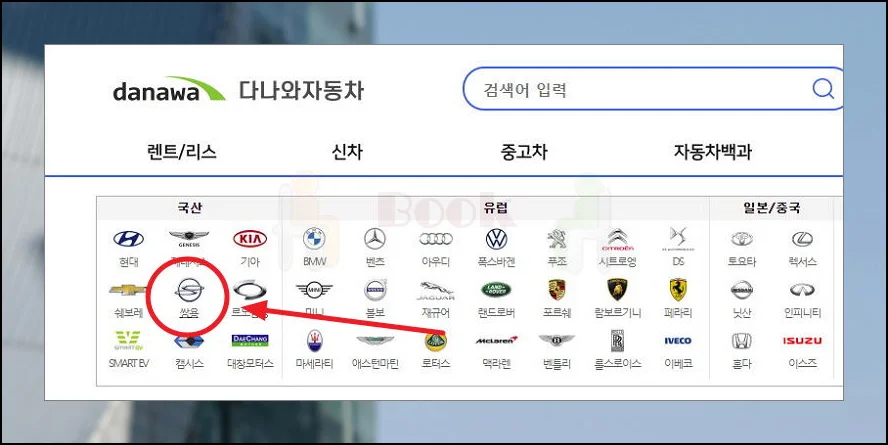Choose the Jaguar logo
The height and width of the screenshot is (445, 888).
click(436, 290)
